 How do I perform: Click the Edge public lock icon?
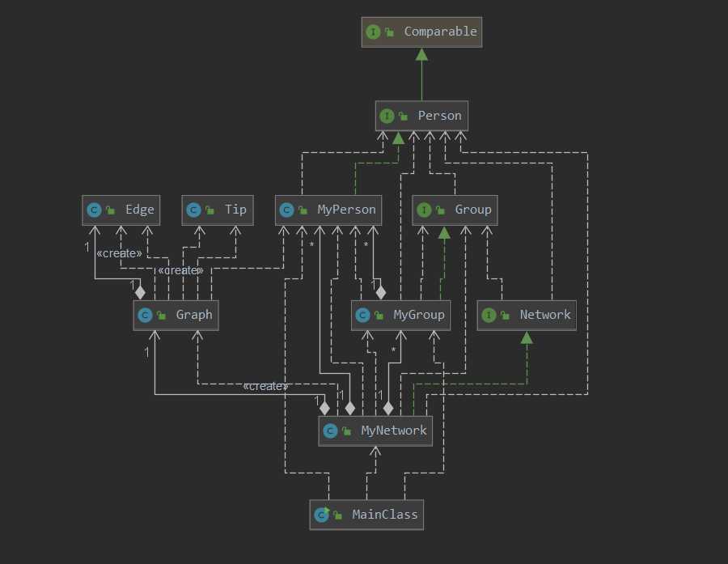(x=111, y=210)
